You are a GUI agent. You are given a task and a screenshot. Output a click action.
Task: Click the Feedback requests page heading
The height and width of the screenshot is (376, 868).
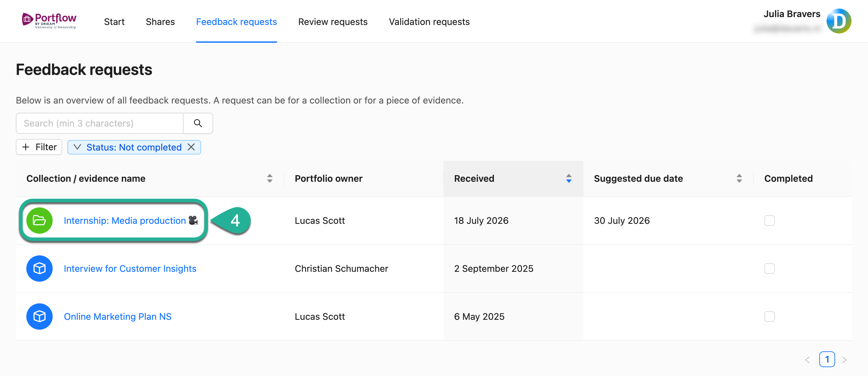click(x=84, y=70)
